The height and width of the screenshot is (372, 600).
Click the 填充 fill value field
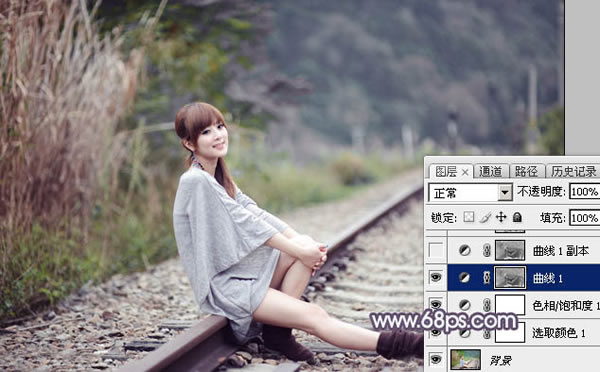pos(584,218)
